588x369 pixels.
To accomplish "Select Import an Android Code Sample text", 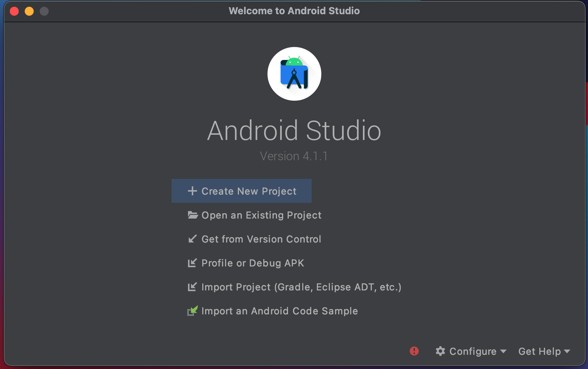I will [x=279, y=311].
